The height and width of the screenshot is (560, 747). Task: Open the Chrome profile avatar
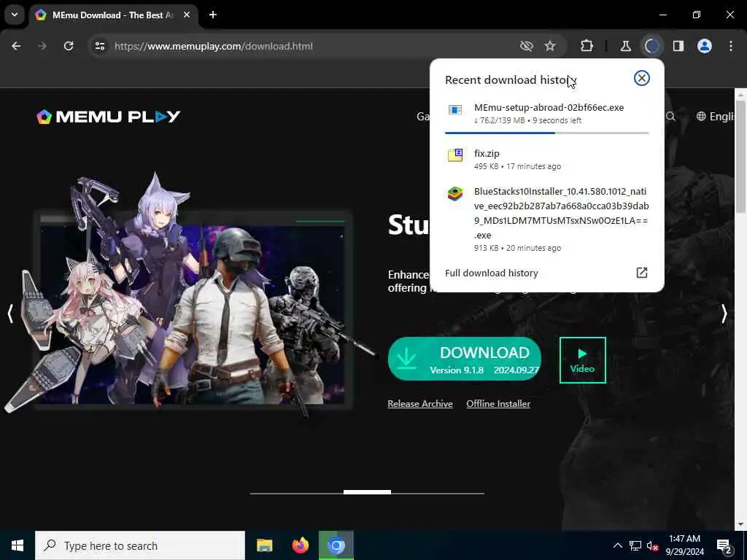click(x=705, y=46)
